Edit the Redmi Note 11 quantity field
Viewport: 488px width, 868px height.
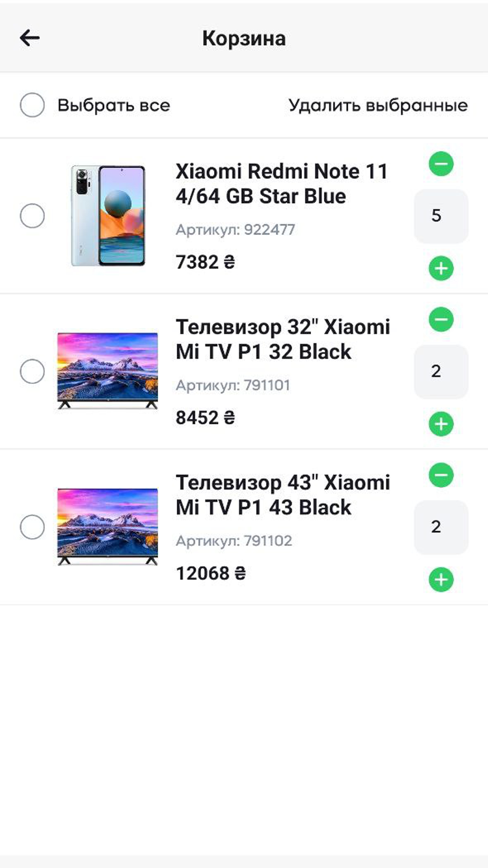[x=441, y=216]
